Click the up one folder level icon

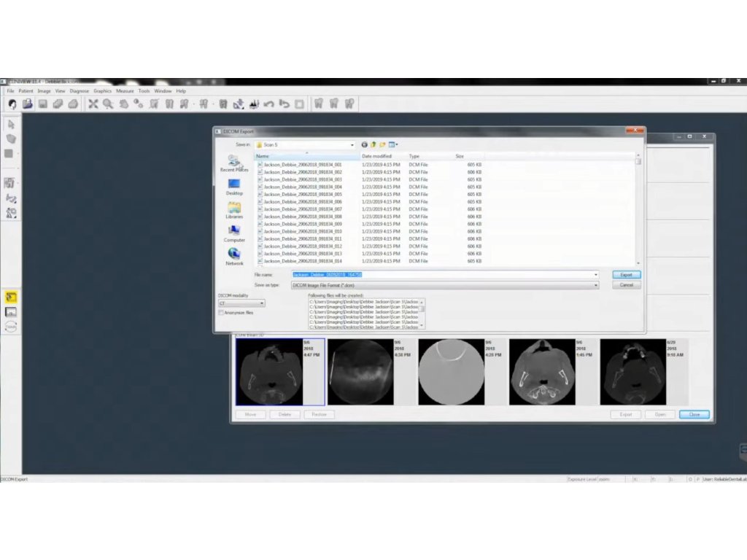pyautogui.click(x=373, y=145)
